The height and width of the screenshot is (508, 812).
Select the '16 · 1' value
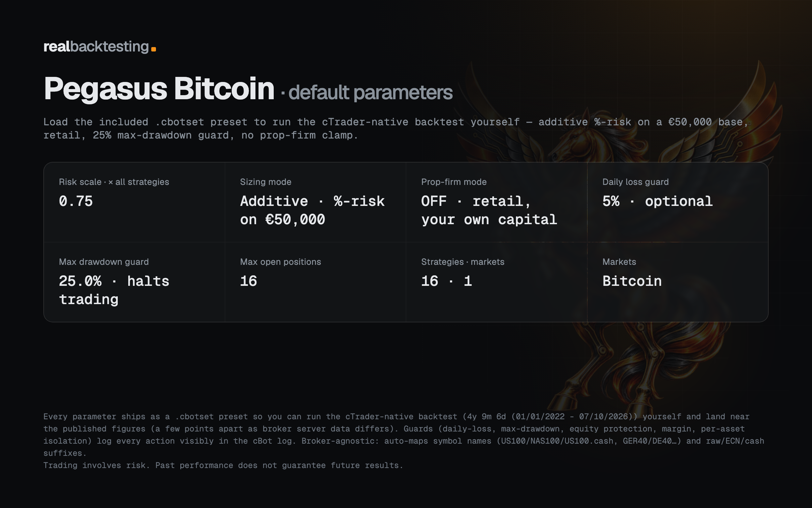[447, 281]
